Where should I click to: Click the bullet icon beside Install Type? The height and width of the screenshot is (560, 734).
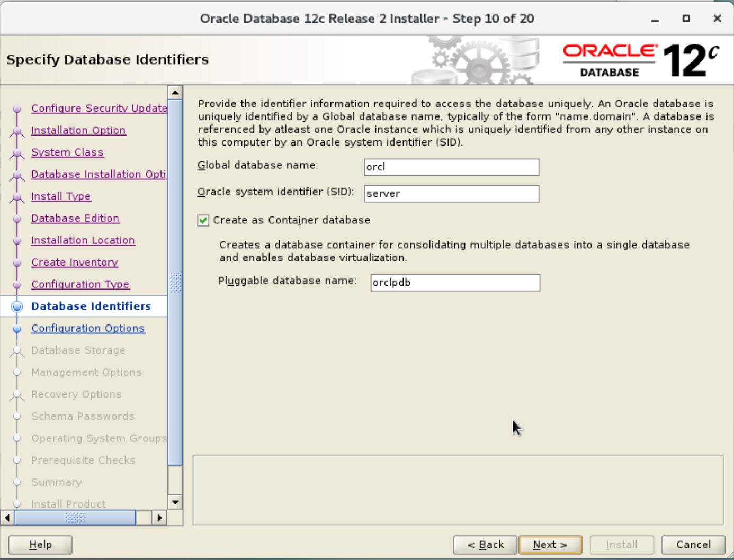tap(17, 197)
